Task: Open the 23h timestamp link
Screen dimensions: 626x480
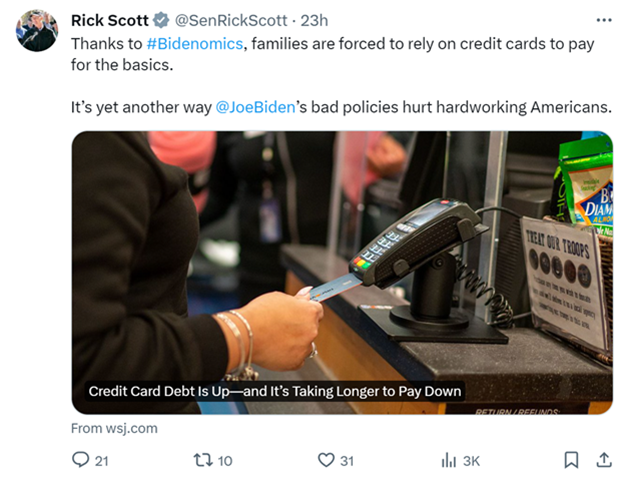Action: pos(314,20)
